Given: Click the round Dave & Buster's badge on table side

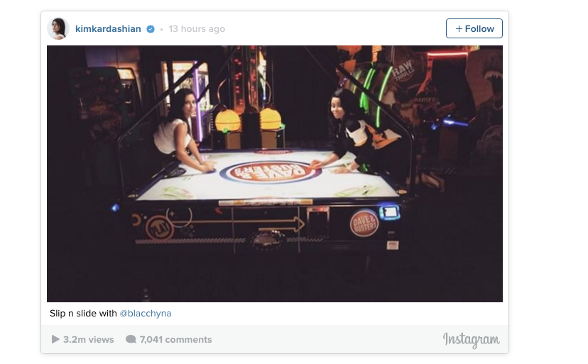Looking at the screenshot, I should 364,224.
